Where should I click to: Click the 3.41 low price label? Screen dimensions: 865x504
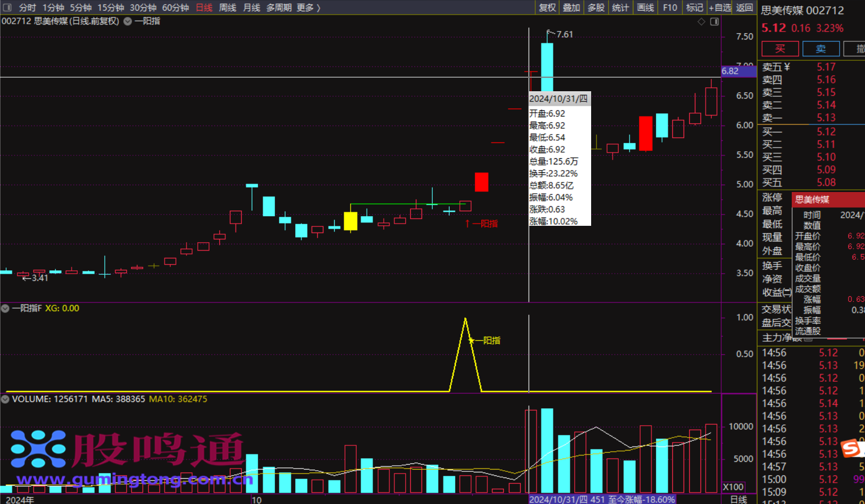(x=39, y=278)
